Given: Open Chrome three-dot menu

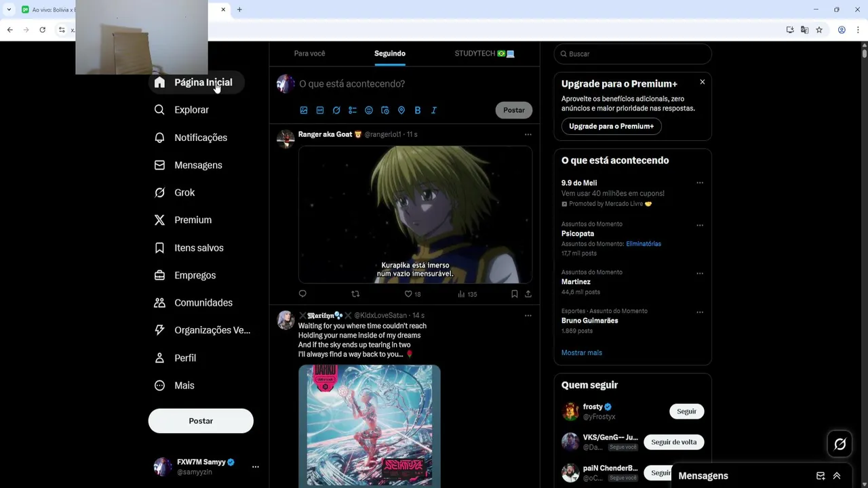Looking at the screenshot, I should [858, 30].
